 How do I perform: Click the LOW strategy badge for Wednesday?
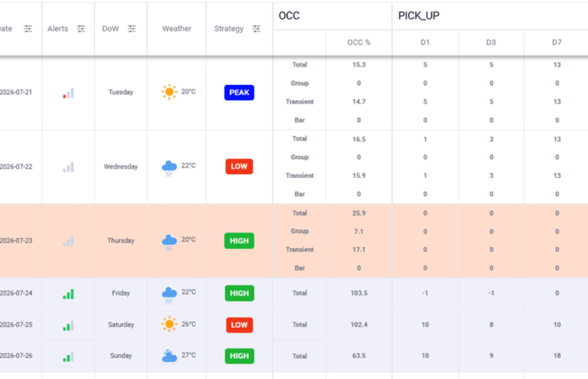tap(239, 166)
